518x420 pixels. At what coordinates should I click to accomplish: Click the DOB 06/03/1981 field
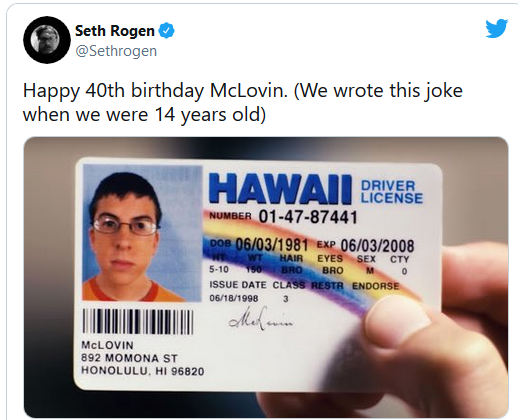pos(259,245)
